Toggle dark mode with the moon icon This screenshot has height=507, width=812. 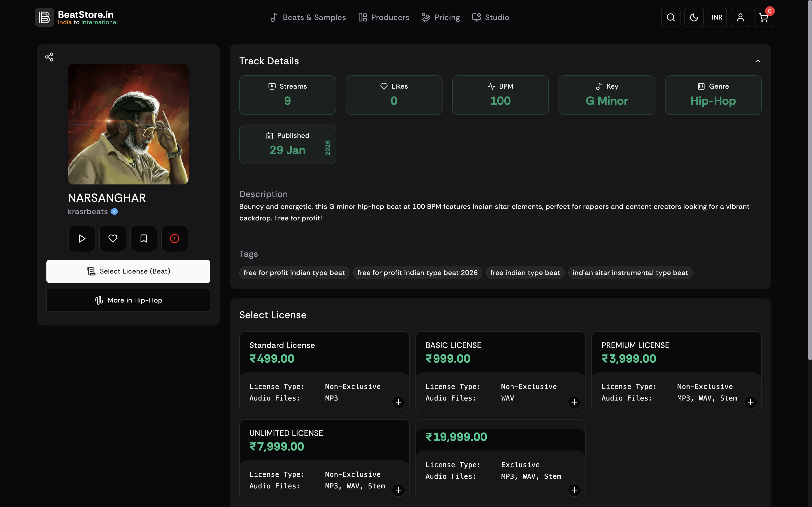[x=694, y=17]
